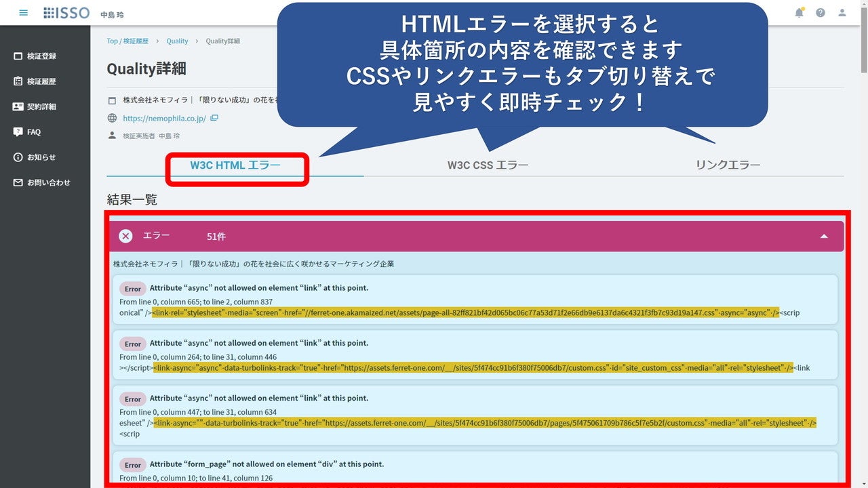Image resolution: width=868 pixels, height=488 pixels.
Task: Go to Top / 検証履歴 breadcrumb
Action: coord(127,41)
